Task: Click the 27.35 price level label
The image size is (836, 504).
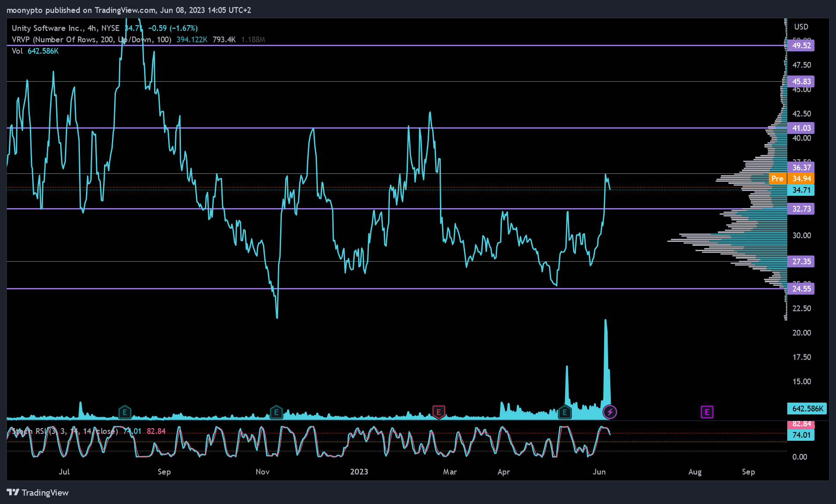Action: pos(801,262)
